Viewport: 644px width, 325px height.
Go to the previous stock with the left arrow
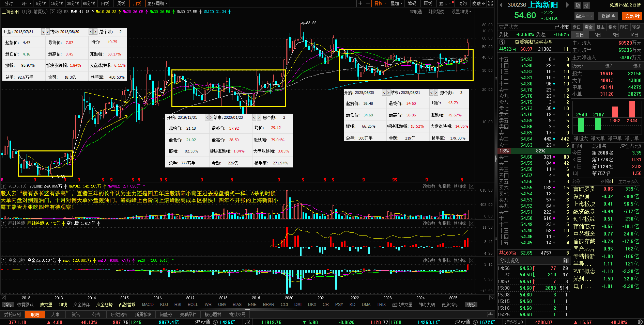coord(501,5)
